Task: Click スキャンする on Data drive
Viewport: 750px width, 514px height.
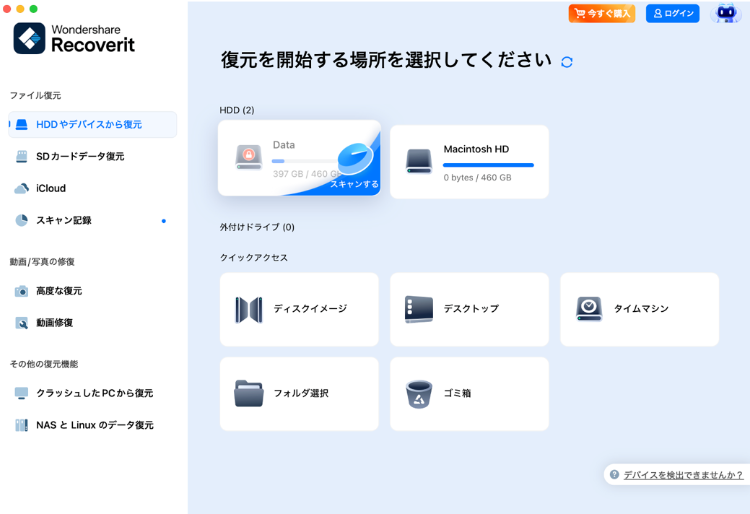Action: tap(354, 184)
